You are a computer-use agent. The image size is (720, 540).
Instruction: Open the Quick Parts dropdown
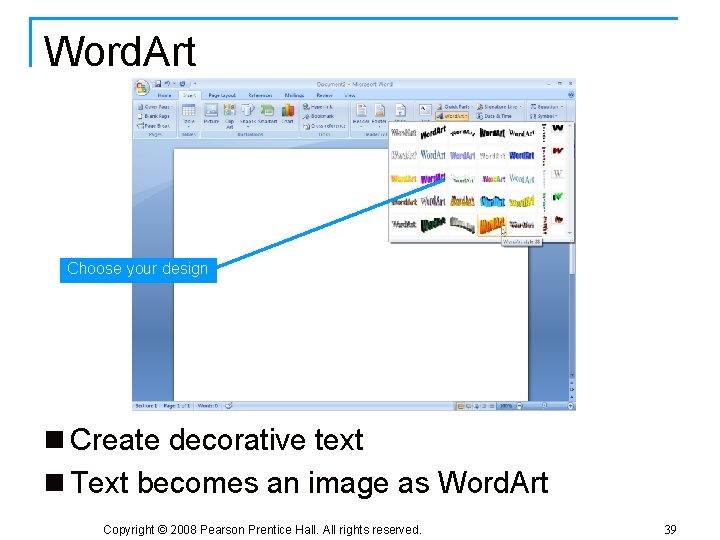click(453, 107)
